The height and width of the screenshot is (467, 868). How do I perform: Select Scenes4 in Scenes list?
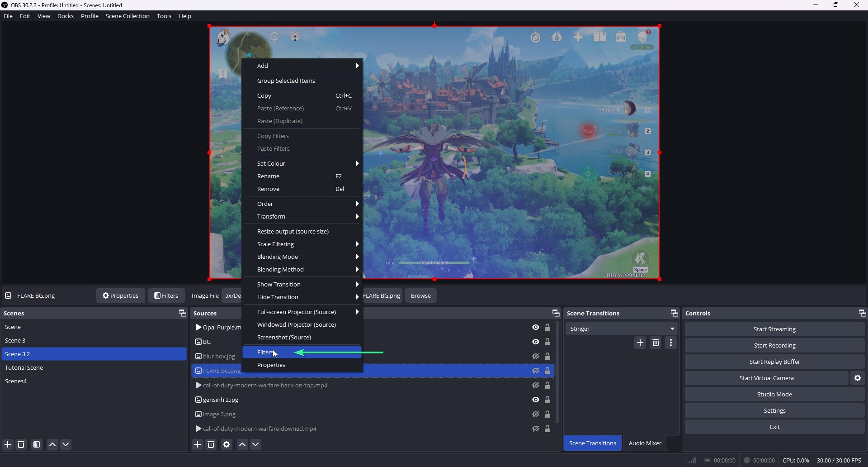(x=94, y=381)
